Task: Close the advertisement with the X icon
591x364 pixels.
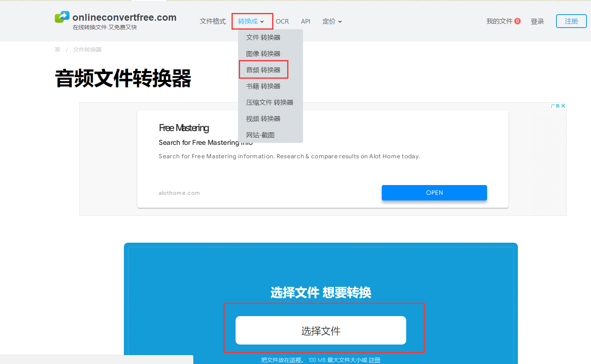Action: [563, 106]
